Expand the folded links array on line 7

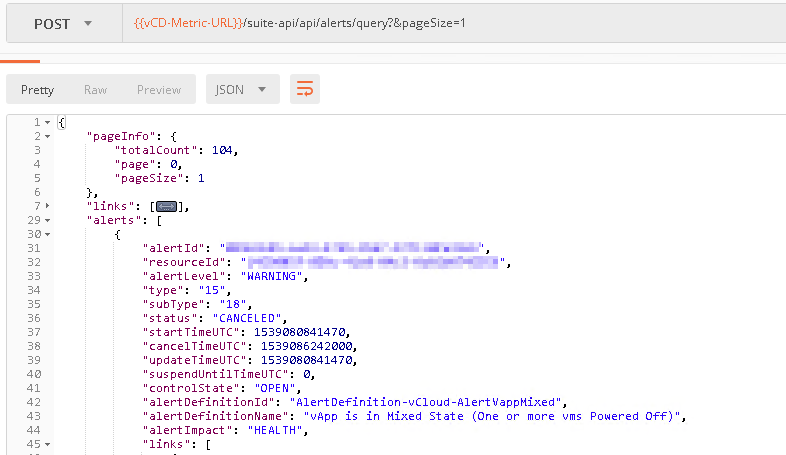(x=47, y=206)
